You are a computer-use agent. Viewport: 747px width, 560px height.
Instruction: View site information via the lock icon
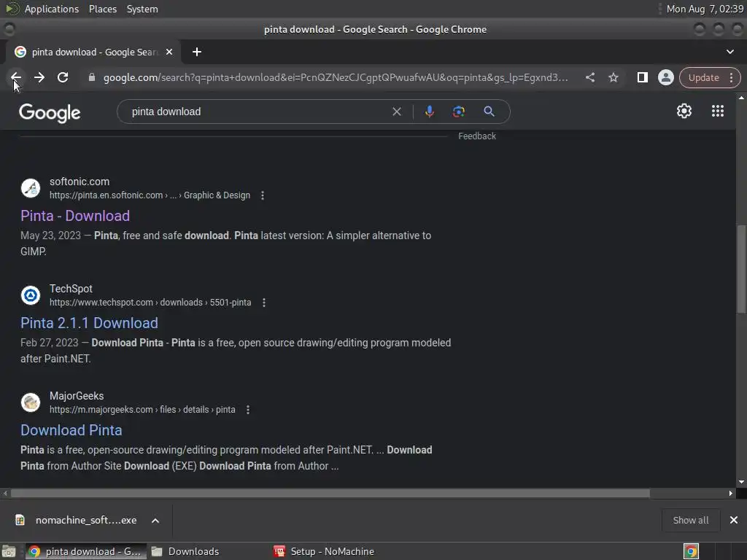pyautogui.click(x=92, y=77)
